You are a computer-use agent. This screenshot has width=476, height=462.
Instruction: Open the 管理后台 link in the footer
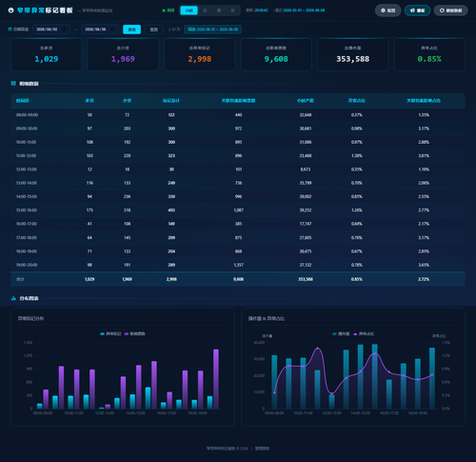262,449
